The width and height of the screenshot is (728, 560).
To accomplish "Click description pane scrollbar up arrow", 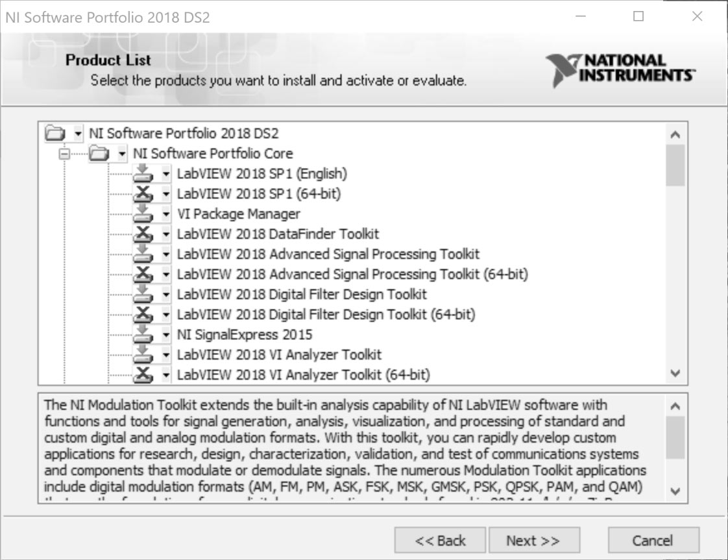I will click(x=675, y=406).
